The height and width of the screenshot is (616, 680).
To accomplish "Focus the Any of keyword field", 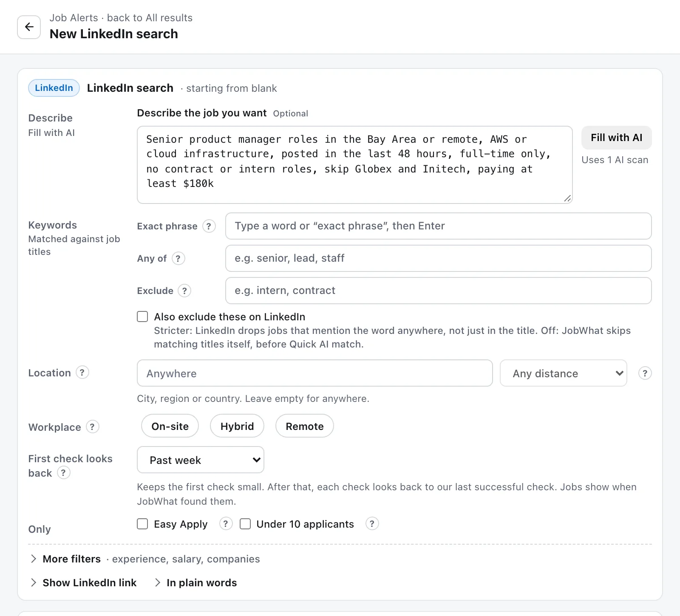I will [x=439, y=258].
